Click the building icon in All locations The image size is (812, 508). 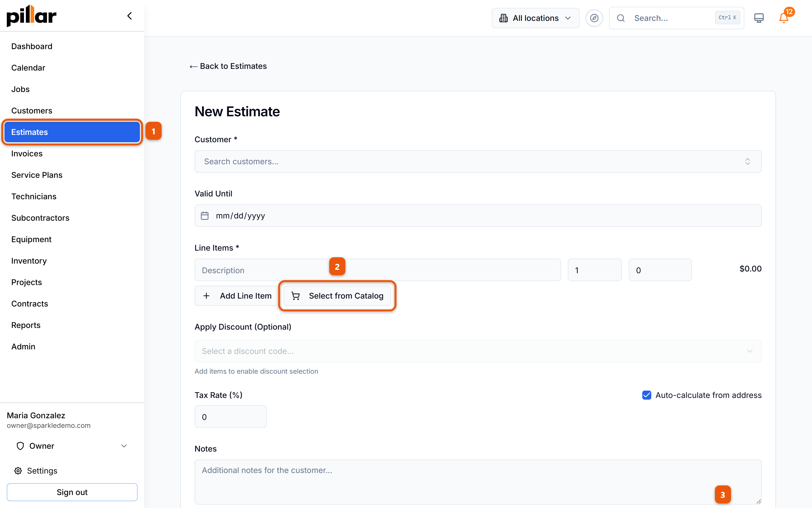point(503,18)
